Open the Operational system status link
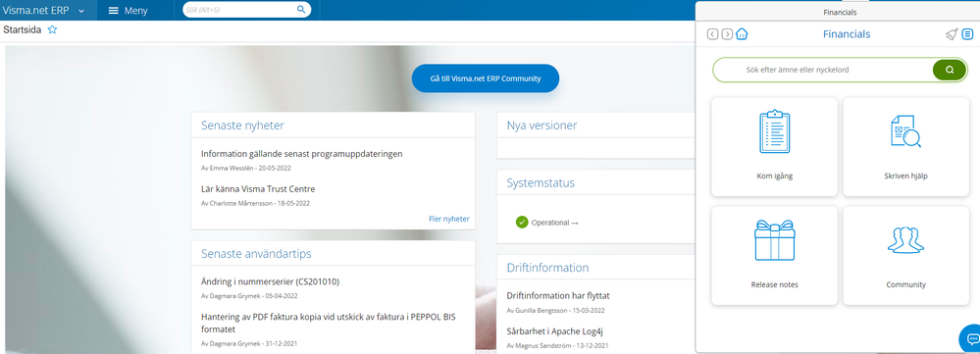Viewport: 980px width, 354px height. coord(555,223)
